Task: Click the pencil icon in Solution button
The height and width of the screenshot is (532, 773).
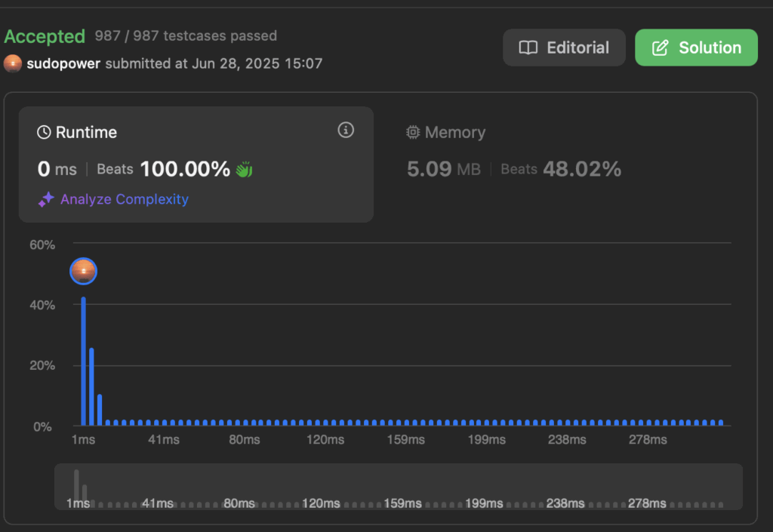Action: [x=660, y=48]
